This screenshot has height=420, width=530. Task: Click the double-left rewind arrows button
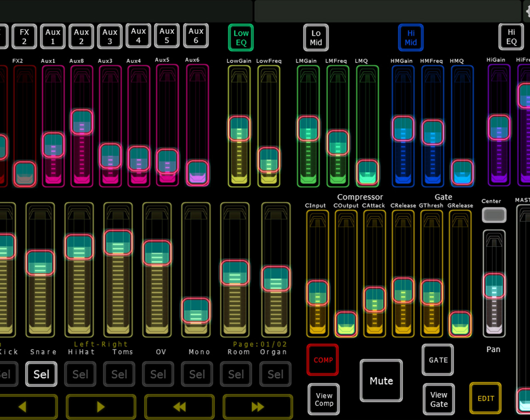pyautogui.click(x=179, y=407)
